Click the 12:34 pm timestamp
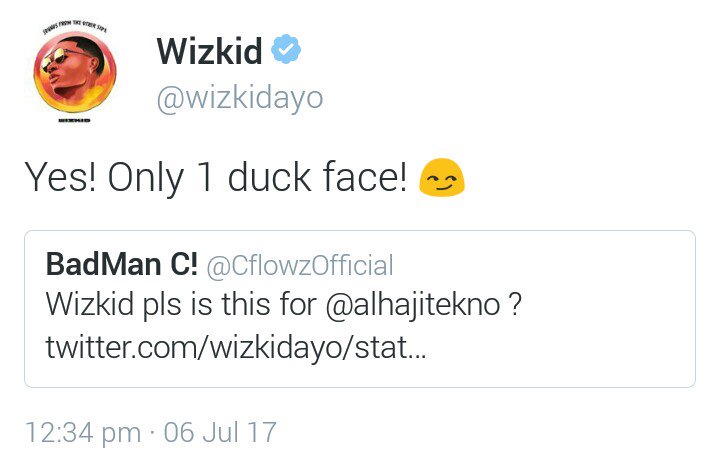The image size is (720, 474). [x=83, y=432]
